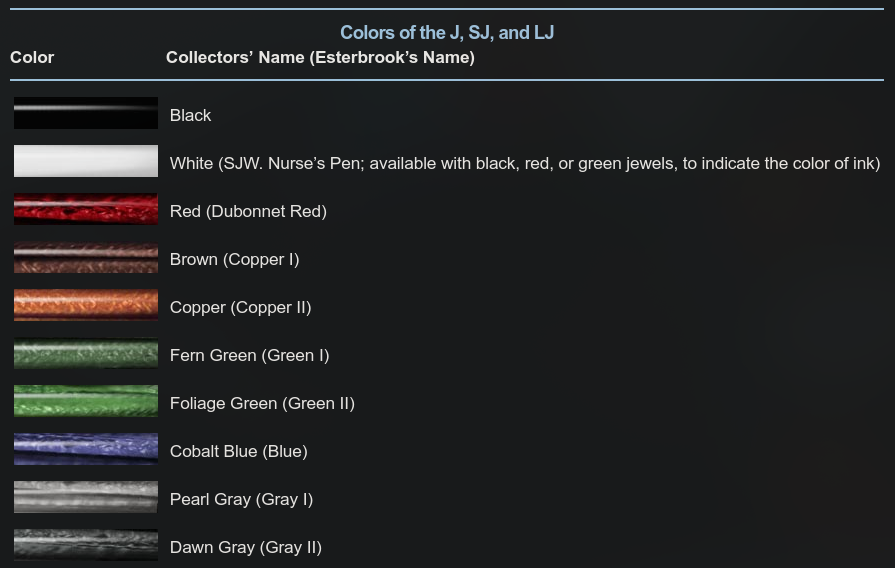Click the White pen color swatch
Screen dimensions: 895x568
(x=86, y=161)
